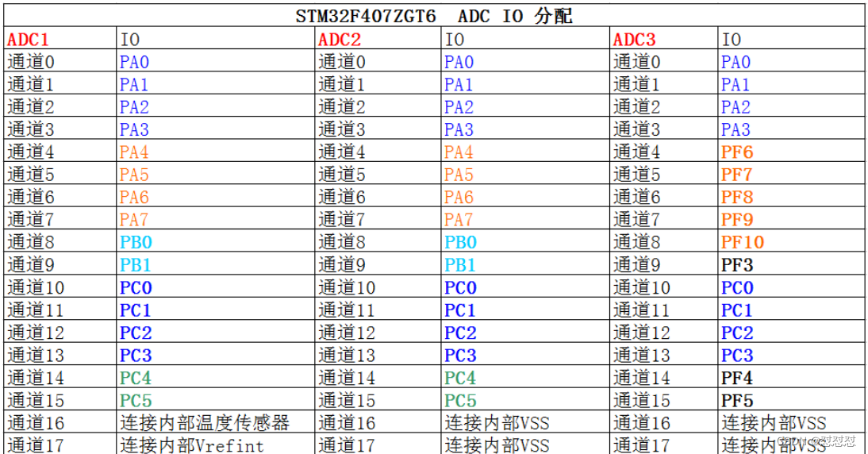Select PA0 in the ADC2 IO column
Image resolution: width=868 pixels, height=454 pixels.
459,62
